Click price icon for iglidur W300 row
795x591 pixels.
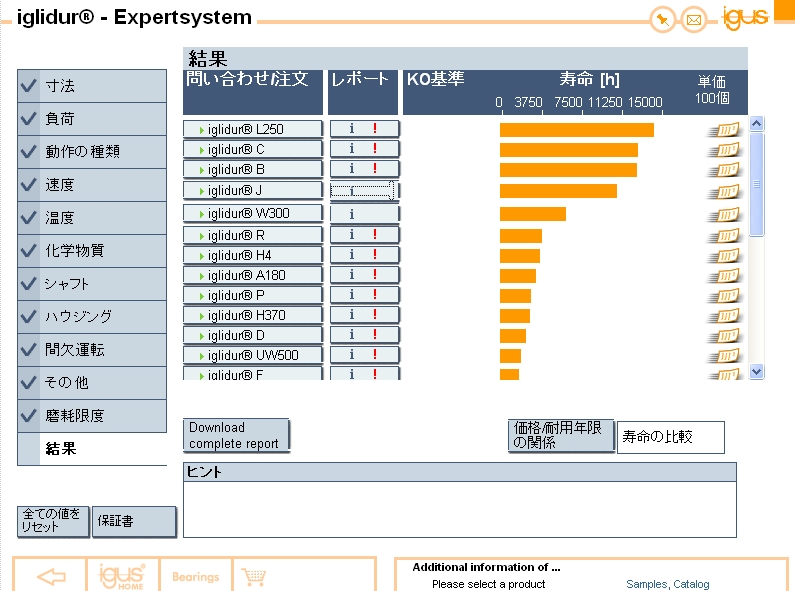pos(724,215)
